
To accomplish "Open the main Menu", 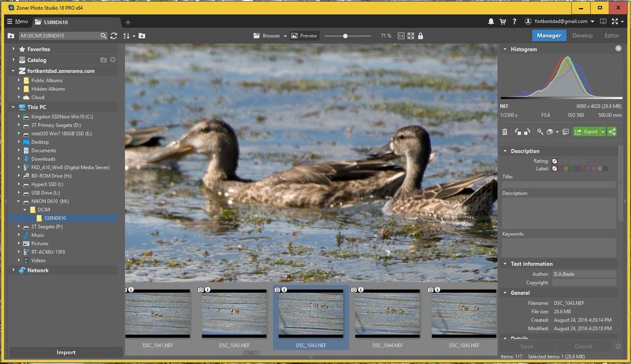I will (17, 22).
